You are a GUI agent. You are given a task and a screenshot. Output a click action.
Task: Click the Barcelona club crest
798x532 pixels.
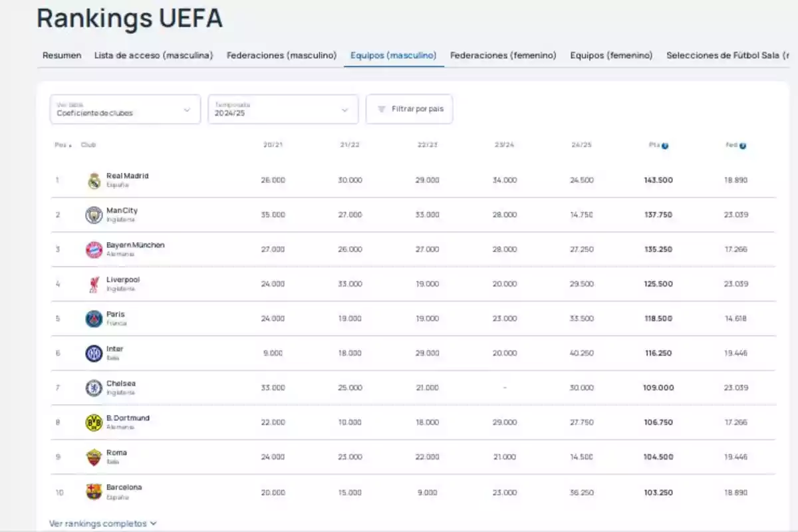click(x=94, y=492)
